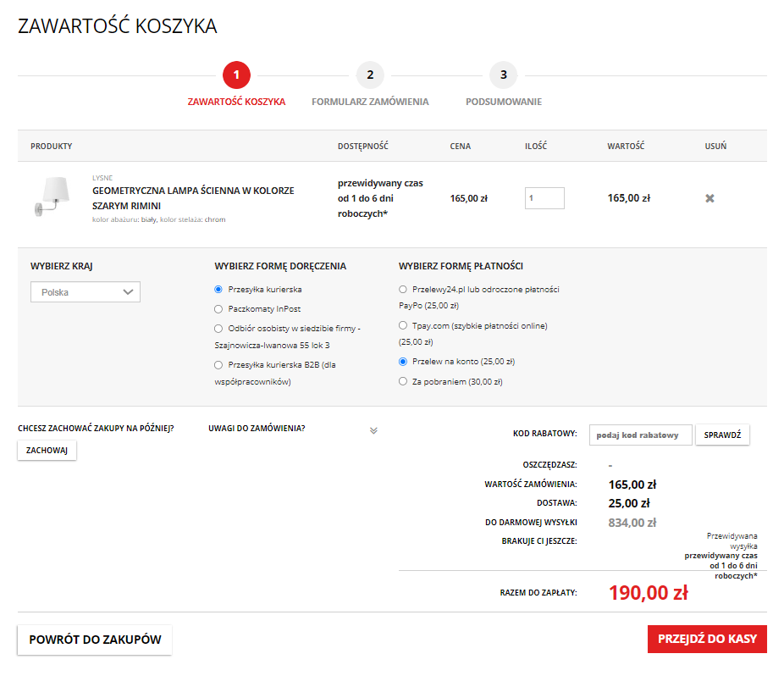Viewport: 784px width, 687px height.
Task: Click the Formularz zamówienia step label
Action: (370, 102)
